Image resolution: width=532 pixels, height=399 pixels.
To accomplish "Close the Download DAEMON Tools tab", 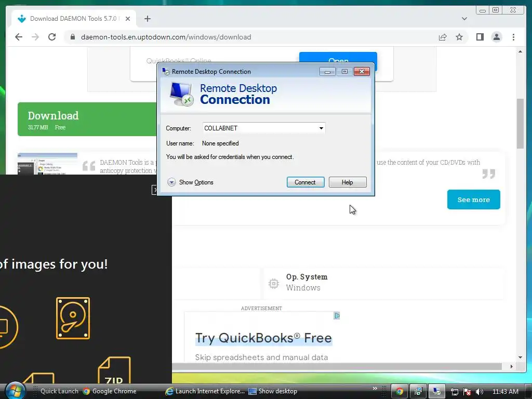I will point(128,19).
